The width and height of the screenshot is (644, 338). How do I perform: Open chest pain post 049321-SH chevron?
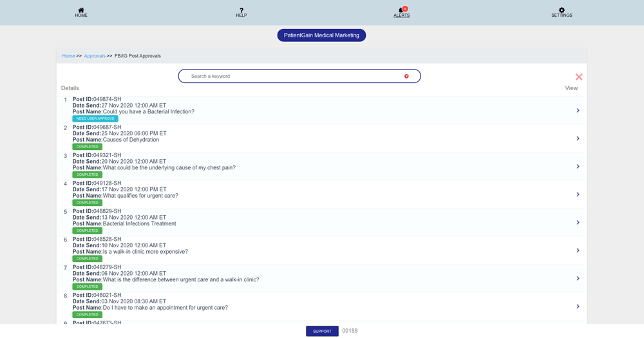(x=578, y=166)
